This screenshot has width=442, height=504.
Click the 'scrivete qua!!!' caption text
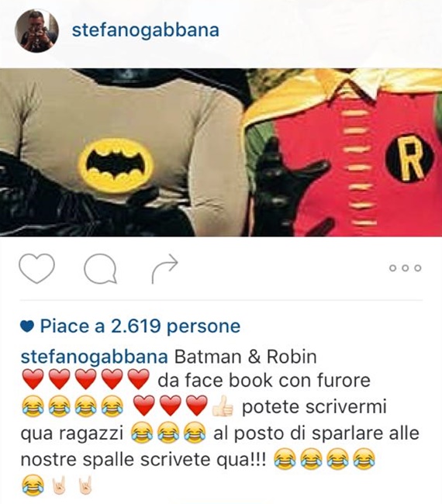coord(203,460)
